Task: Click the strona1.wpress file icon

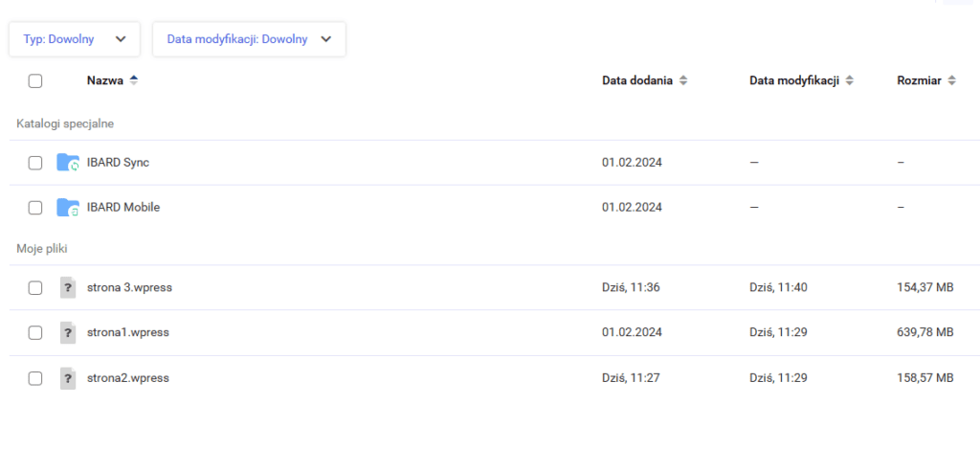Action: click(x=68, y=332)
